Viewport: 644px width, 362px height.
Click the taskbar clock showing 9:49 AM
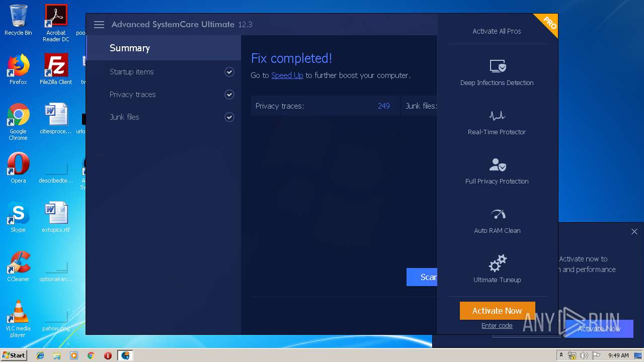click(x=618, y=355)
